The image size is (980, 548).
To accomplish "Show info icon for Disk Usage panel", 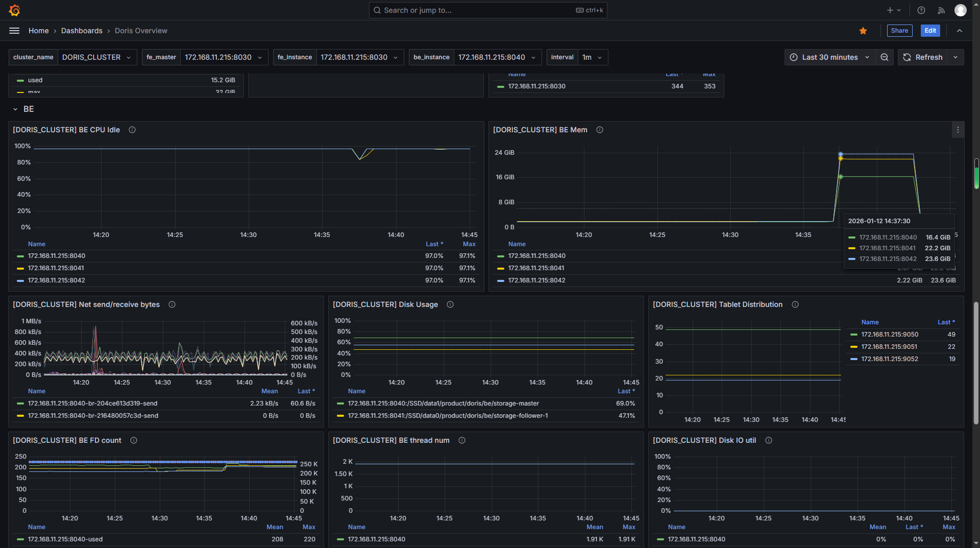I will [450, 305].
